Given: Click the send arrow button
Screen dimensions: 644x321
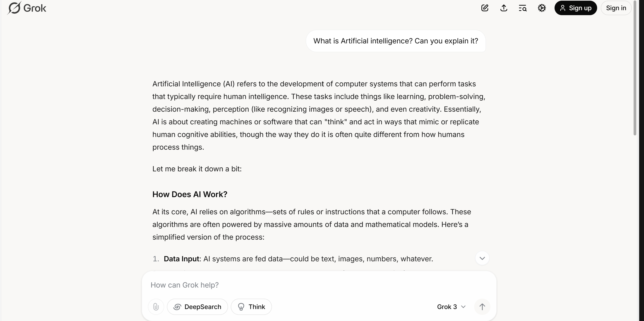Looking at the screenshot, I should point(482,307).
